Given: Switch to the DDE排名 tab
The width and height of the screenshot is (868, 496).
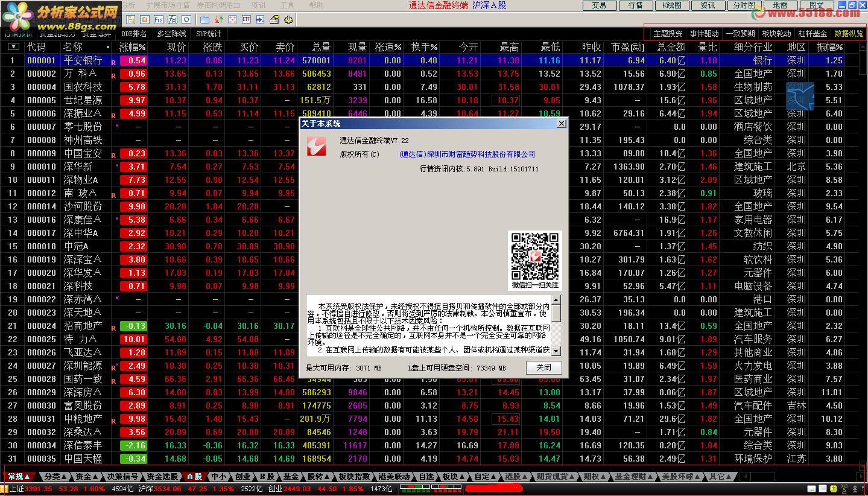Looking at the screenshot, I should tap(133, 34).
